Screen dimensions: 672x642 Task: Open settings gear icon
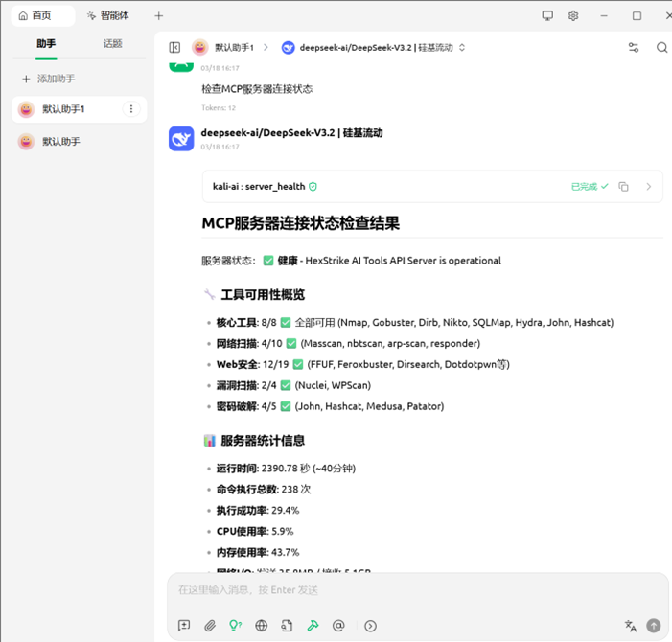tap(573, 16)
